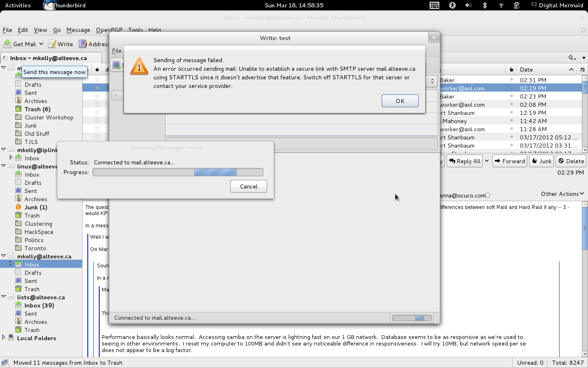Expand the Local Folders tree
The image size is (588, 368).
tap(4, 338)
